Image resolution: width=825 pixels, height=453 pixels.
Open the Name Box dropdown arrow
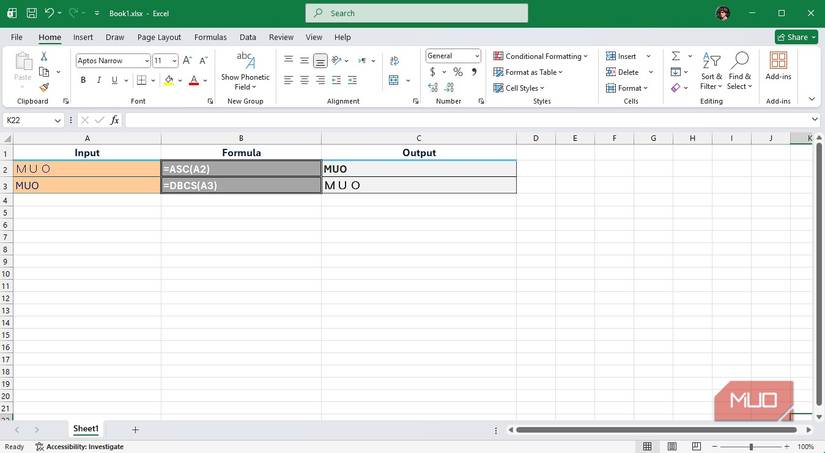click(57, 120)
